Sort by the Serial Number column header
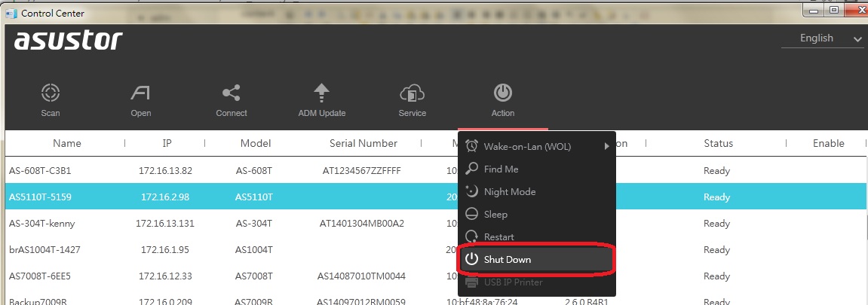Screen dimensions: 868x305 [x=363, y=143]
